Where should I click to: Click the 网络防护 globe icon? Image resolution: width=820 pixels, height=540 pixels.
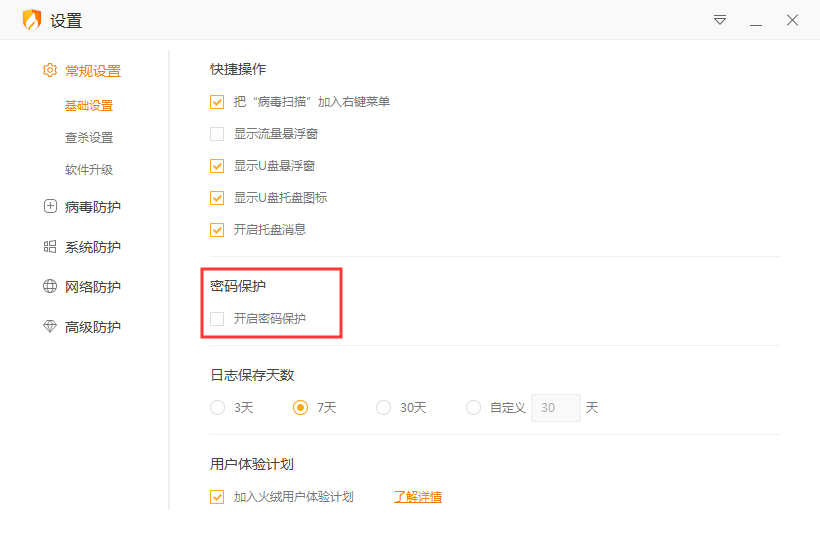(50, 287)
